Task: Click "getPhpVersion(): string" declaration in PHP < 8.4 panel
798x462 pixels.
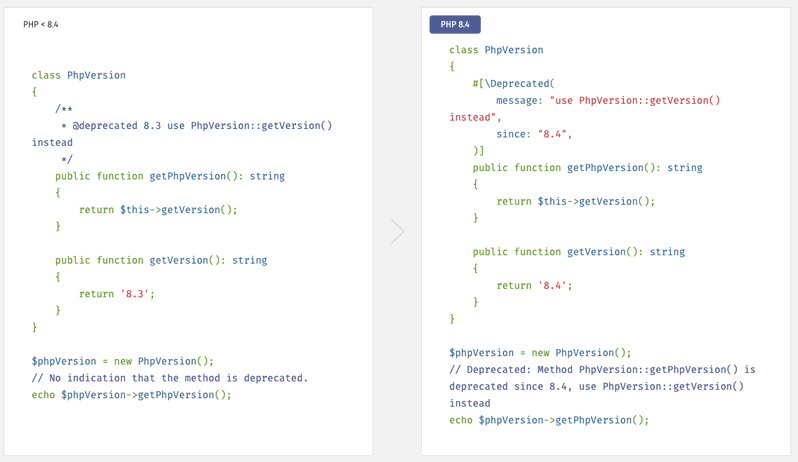Action: click(217, 176)
